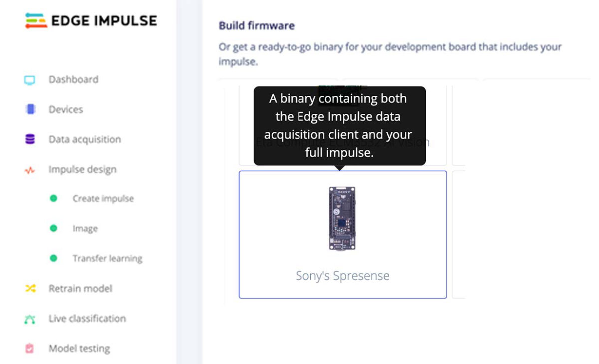The image size is (599, 364).
Task: Click the purple Devices chip icon
Action: pos(30,110)
